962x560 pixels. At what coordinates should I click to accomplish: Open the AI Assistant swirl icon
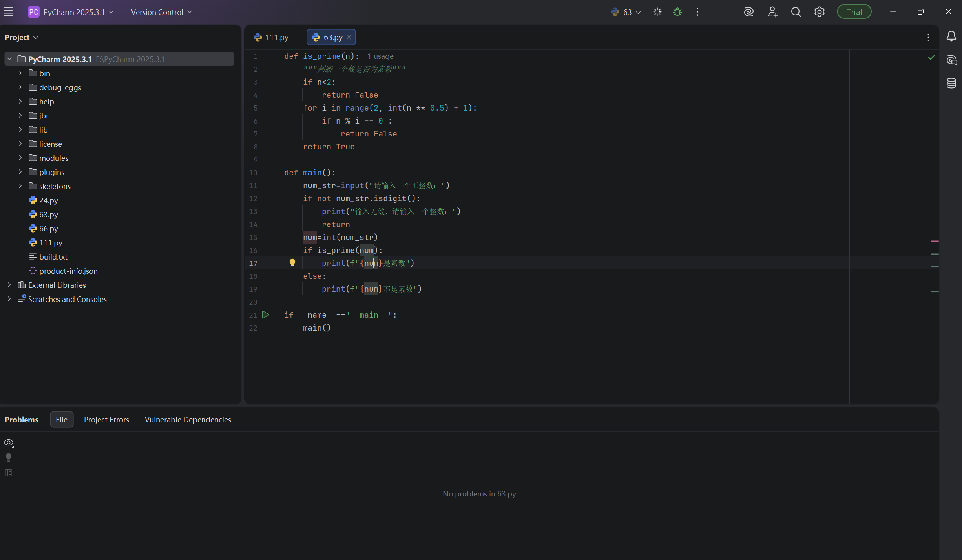(748, 12)
